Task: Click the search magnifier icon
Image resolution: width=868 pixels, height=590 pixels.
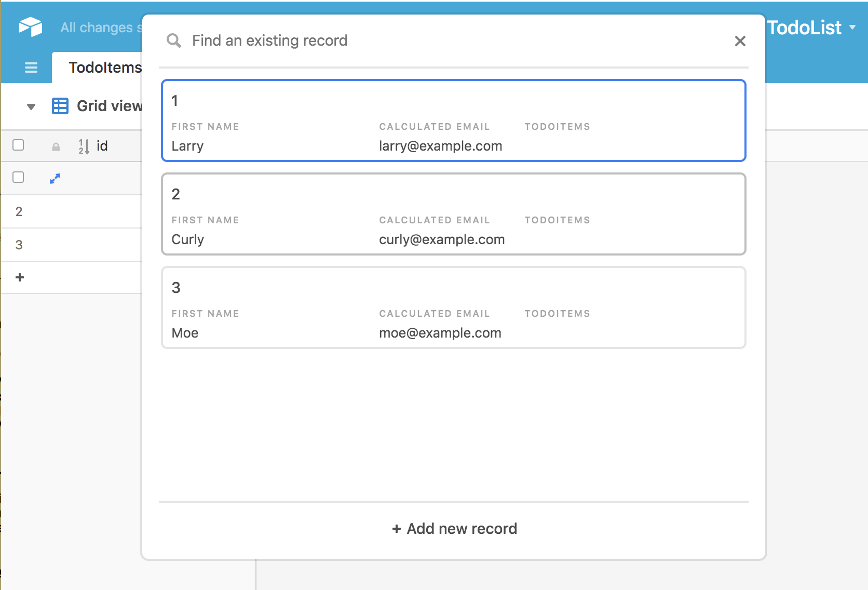Action: point(174,41)
